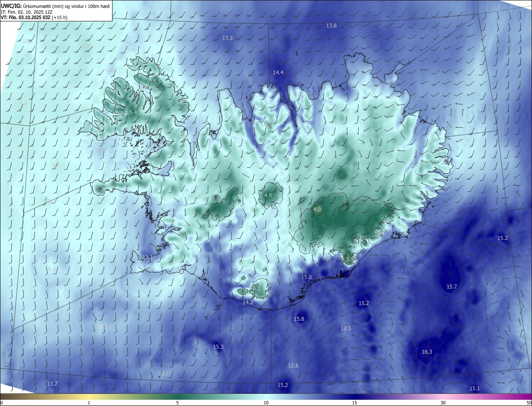Image resolution: width=532 pixels, height=406 pixels.
Task: Select the 12.5 value label
Action: click(x=346, y=328)
